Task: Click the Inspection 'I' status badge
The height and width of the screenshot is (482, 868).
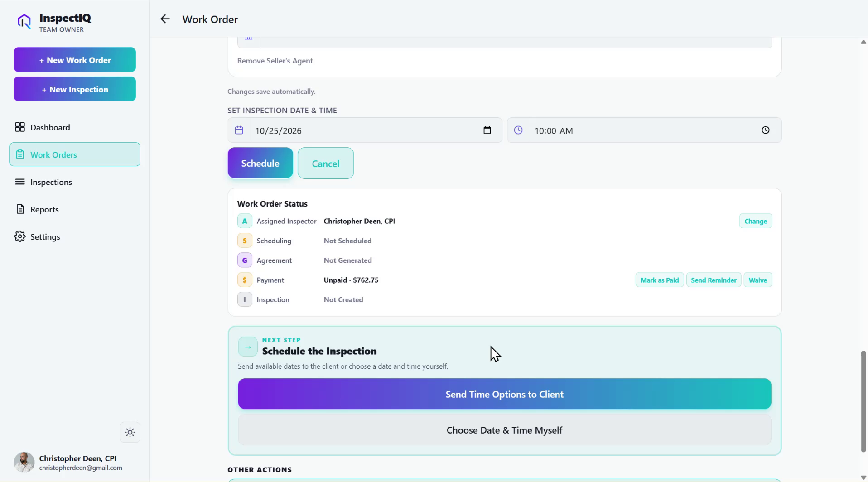Action: (x=245, y=299)
